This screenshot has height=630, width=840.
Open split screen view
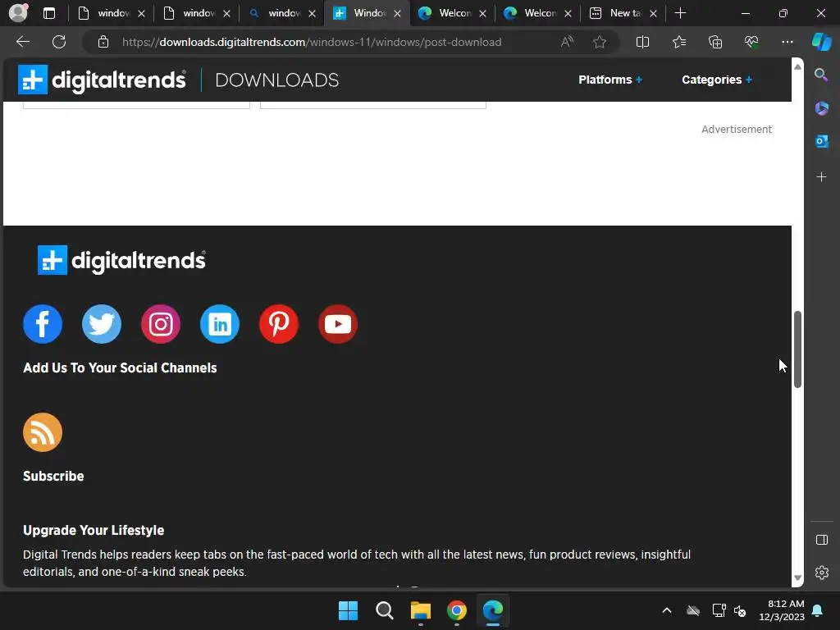pyautogui.click(x=642, y=42)
